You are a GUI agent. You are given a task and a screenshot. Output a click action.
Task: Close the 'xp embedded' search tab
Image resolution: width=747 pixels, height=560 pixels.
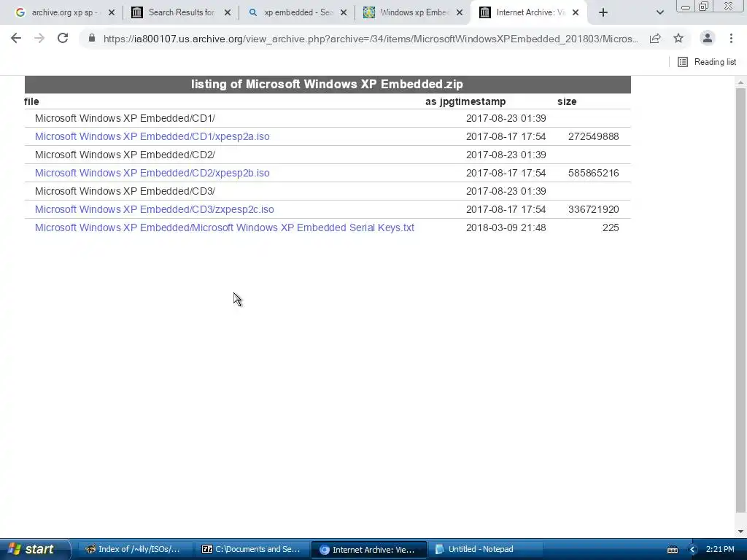pyautogui.click(x=344, y=12)
